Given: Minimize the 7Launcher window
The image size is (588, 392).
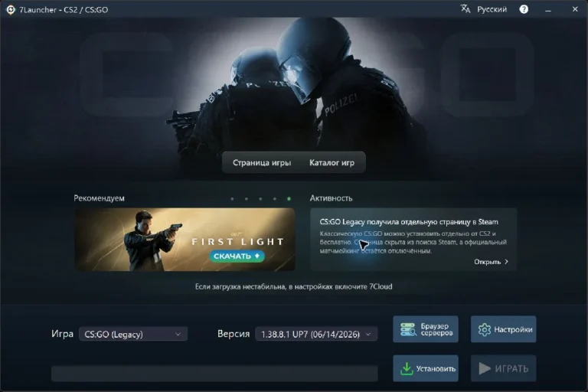Looking at the screenshot, I should pos(548,10).
